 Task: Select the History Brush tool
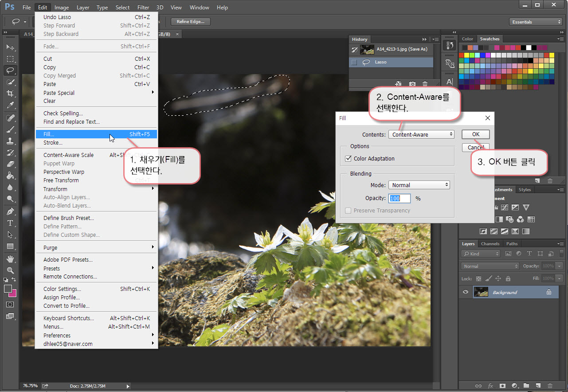10,153
